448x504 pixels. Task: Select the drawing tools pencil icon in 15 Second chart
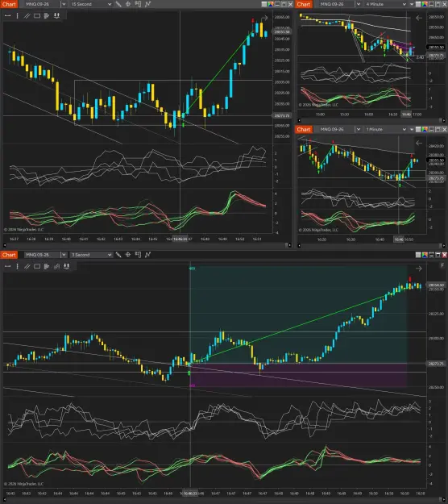118,4
